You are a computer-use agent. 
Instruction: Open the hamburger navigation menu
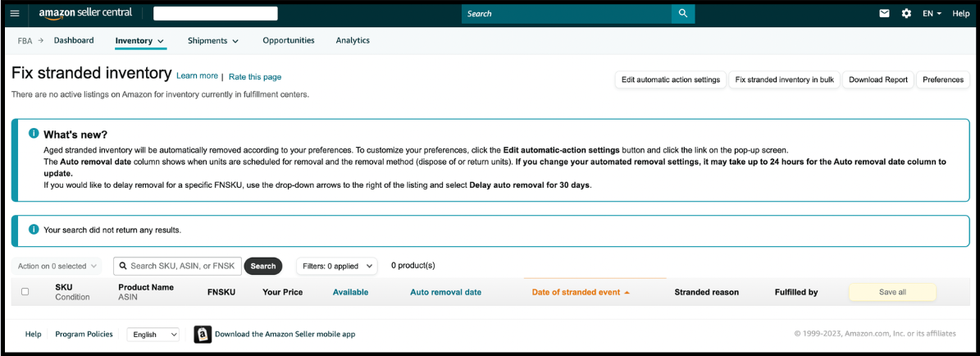coord(15,13)
